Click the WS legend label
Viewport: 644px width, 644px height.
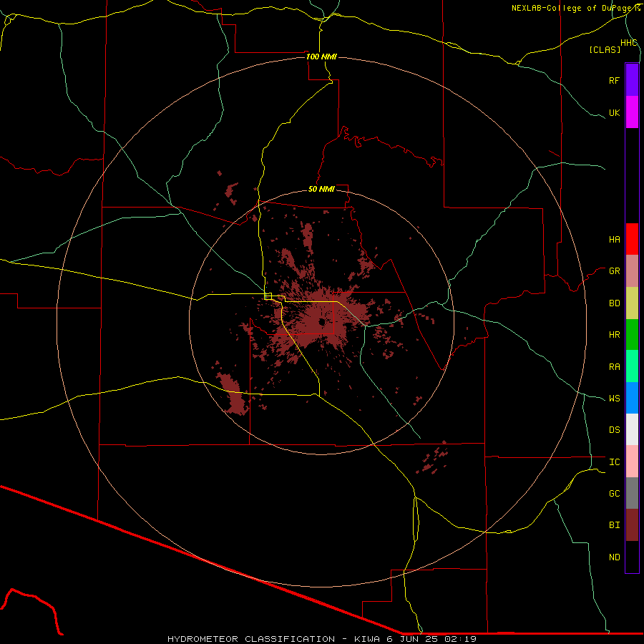pos(614,398)
